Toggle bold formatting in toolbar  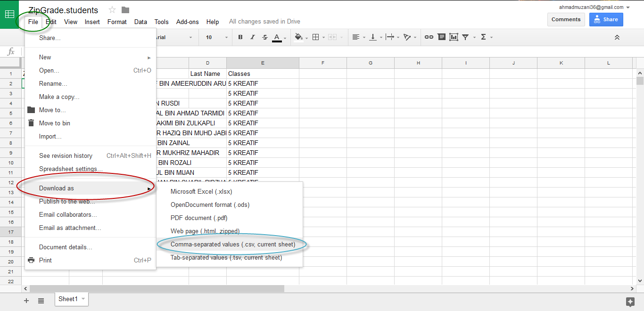pos(240,37)
